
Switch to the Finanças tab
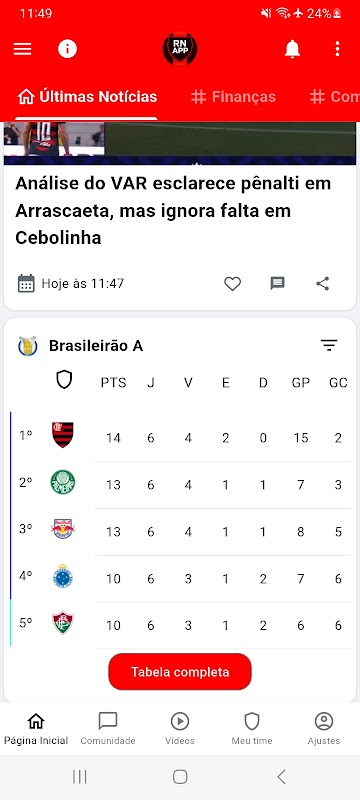click(234, 97)
